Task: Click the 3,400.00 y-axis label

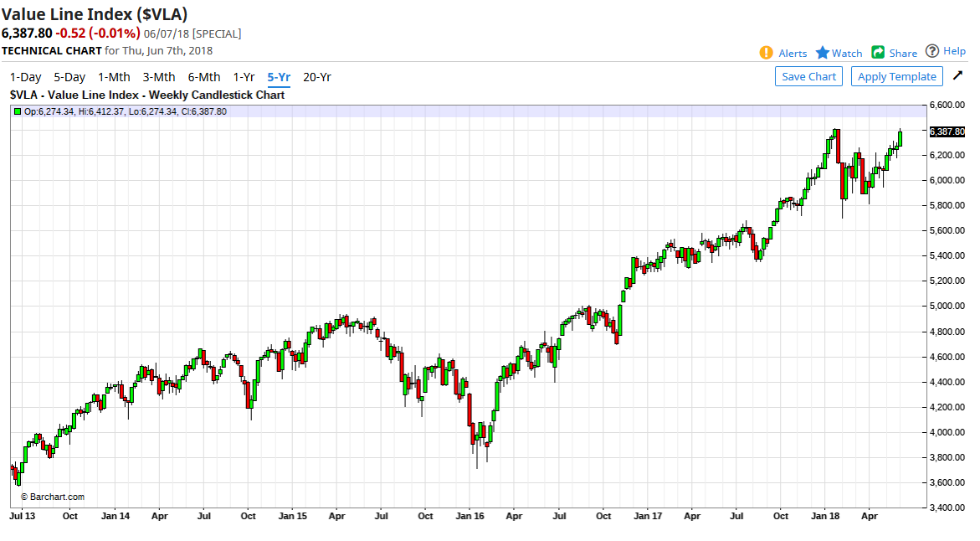Action: 947,508
